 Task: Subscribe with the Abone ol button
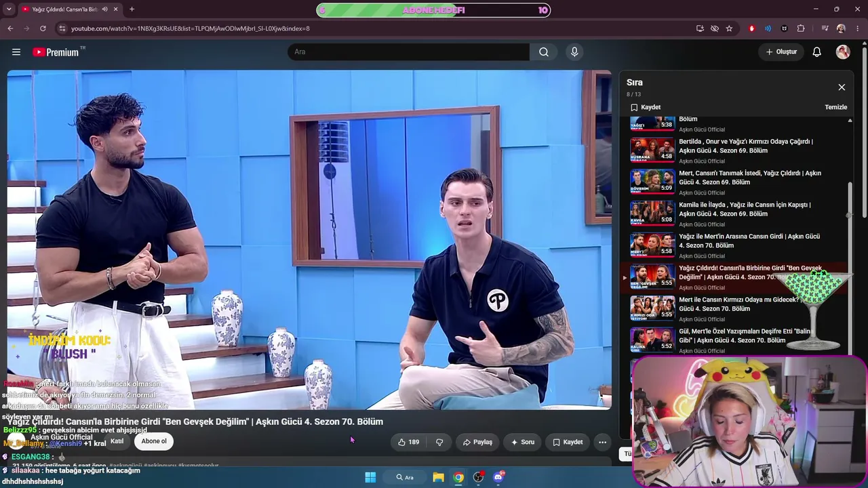click(x=154, y=441)
